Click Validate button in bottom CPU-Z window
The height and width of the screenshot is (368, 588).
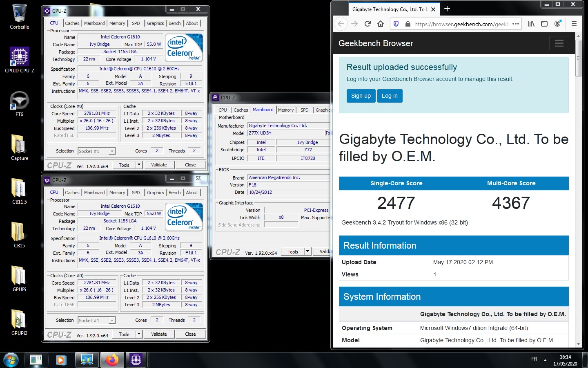159,334
